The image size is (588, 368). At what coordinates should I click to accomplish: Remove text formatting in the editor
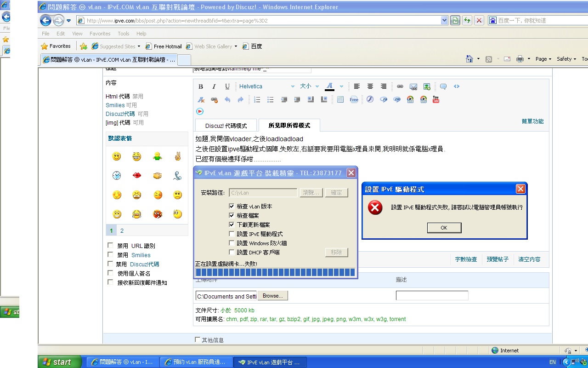[201, 99]
